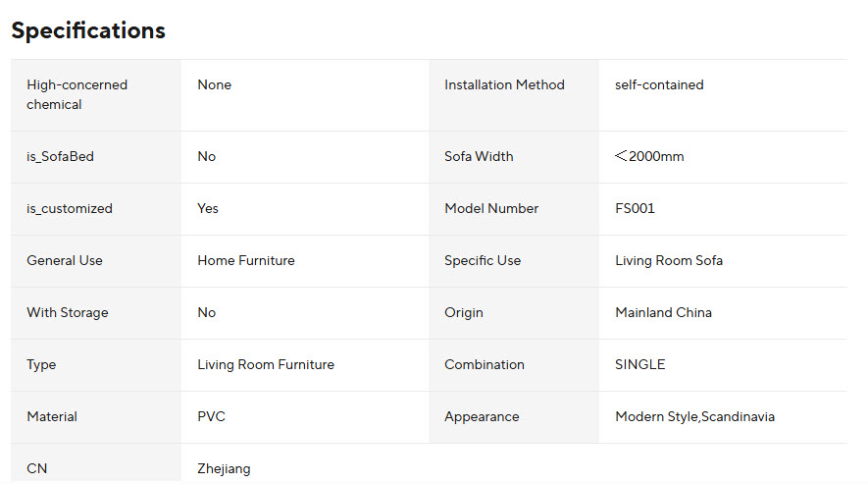Select the FS001 model number value

point(635,209)
